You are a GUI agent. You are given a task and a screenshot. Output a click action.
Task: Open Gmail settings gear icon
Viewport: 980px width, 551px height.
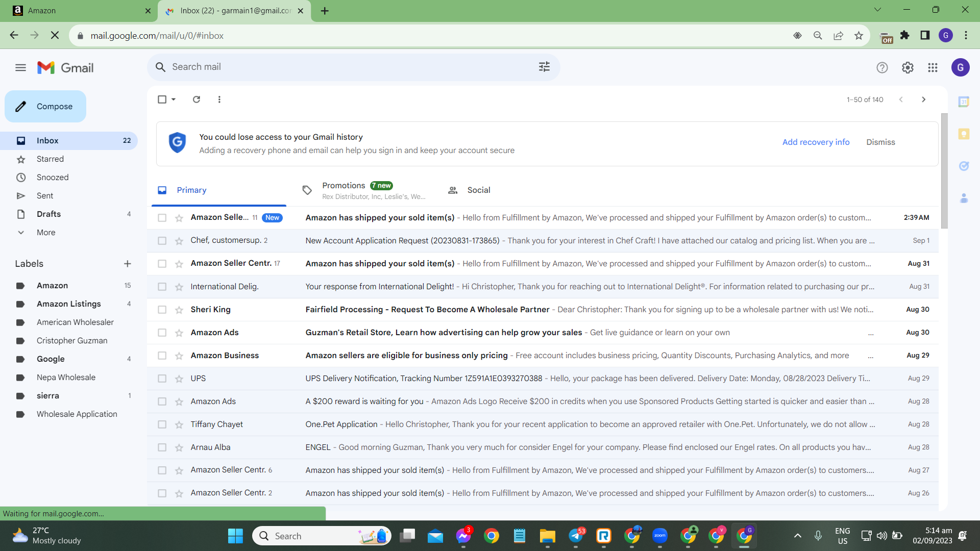pyautogui.click(x=908, y=67)
